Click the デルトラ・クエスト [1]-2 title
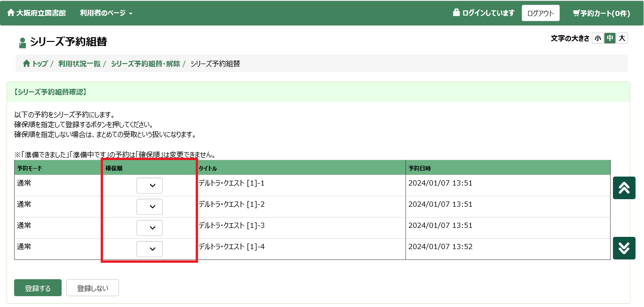644x307 pixels. [x=231, y=204]
